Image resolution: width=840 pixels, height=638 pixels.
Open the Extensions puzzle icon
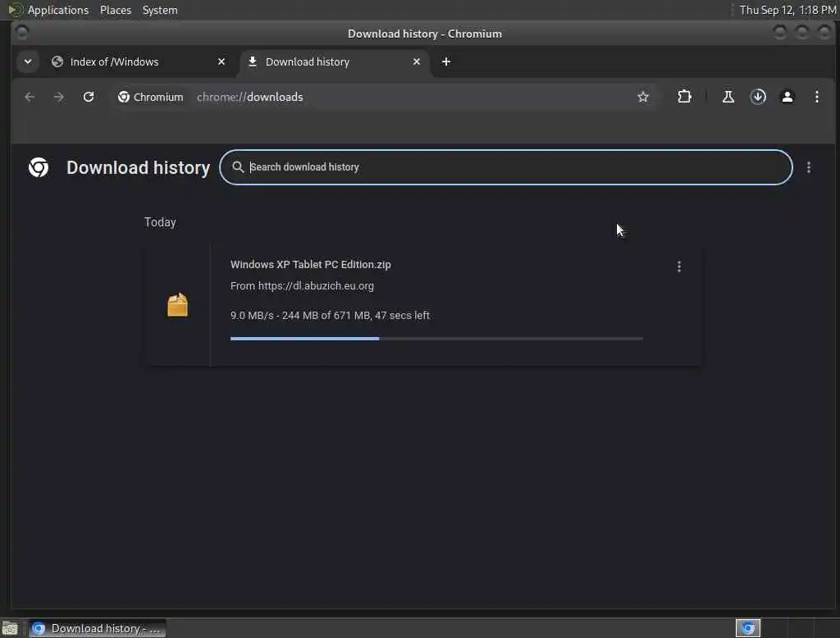[x=684, y=97]
